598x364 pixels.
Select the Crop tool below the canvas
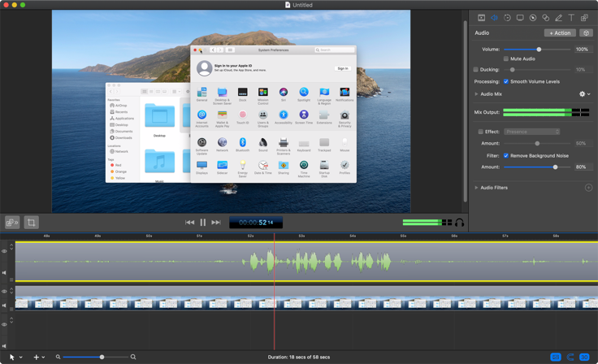(x=31, y=223)
